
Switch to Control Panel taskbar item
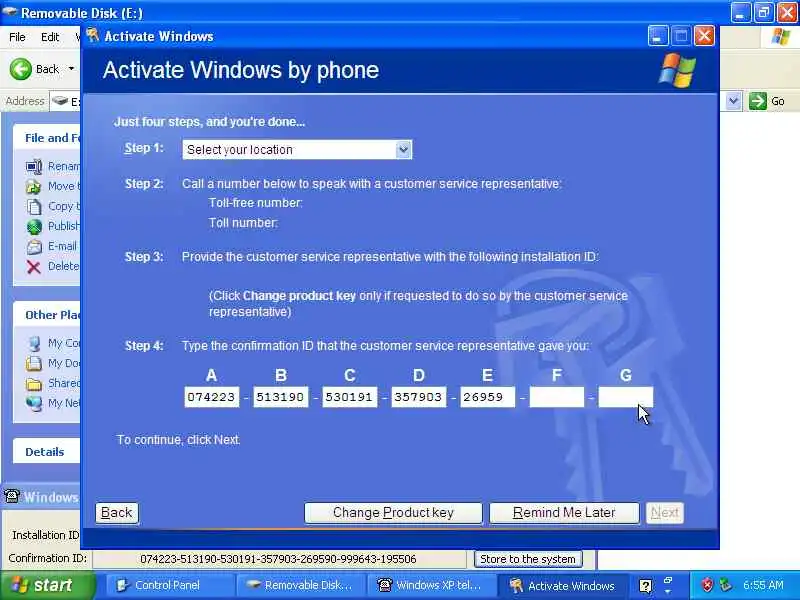point(170,585)
